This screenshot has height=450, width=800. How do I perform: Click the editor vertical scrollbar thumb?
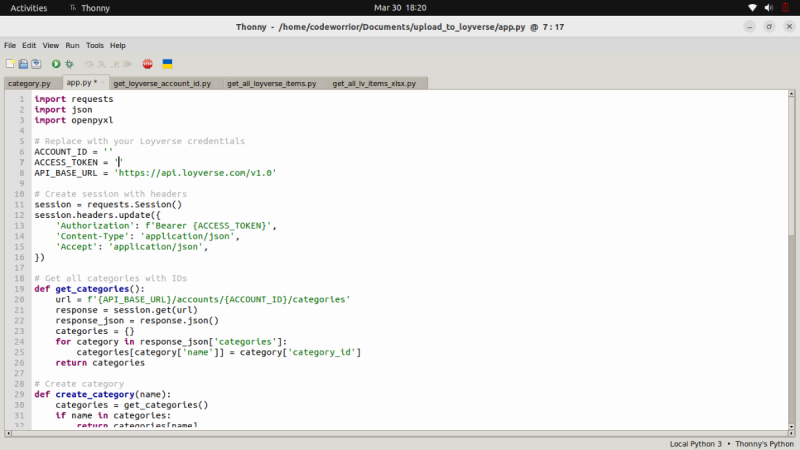pos(791,166)
